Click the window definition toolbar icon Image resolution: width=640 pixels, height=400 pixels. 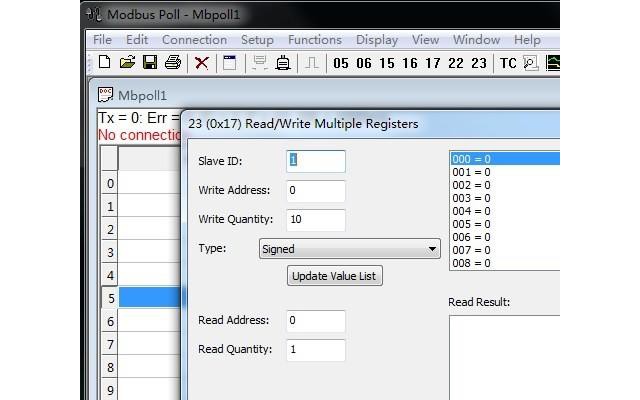[230, 63]
